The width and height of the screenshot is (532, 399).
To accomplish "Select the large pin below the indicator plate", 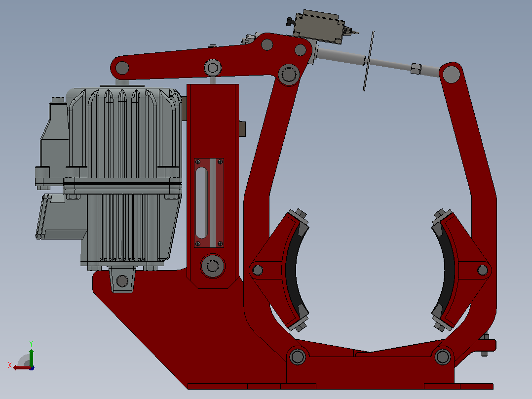I will 213,266.
